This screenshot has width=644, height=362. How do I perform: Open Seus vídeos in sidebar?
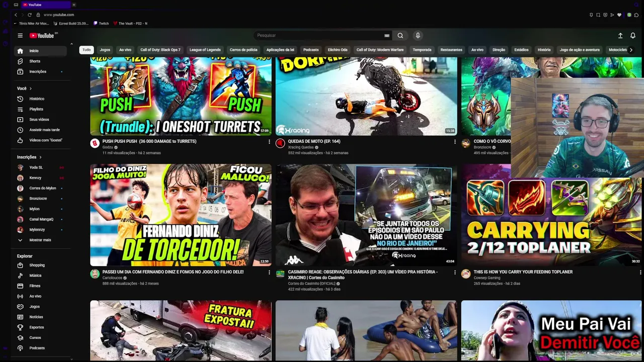click(40, 120)
